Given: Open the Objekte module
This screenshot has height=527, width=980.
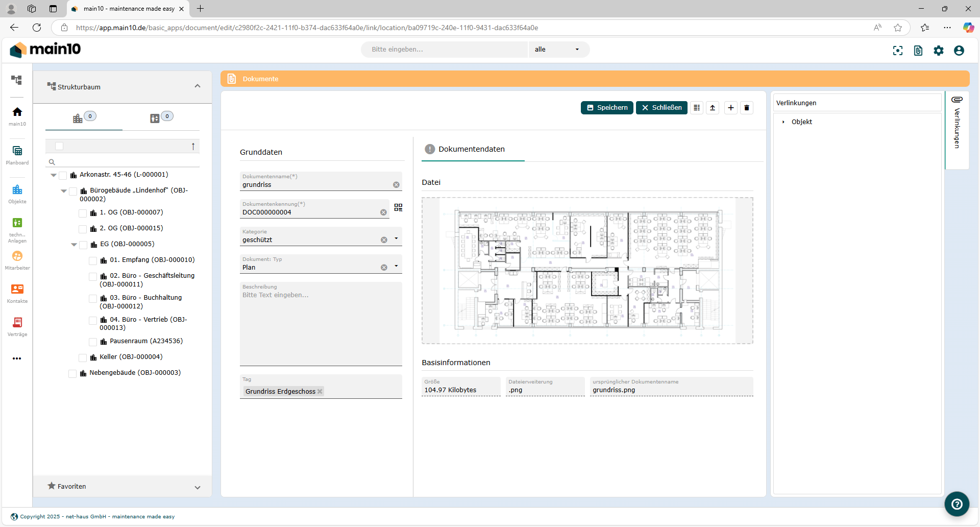Looking at the screenshot, I should point(17,194).
